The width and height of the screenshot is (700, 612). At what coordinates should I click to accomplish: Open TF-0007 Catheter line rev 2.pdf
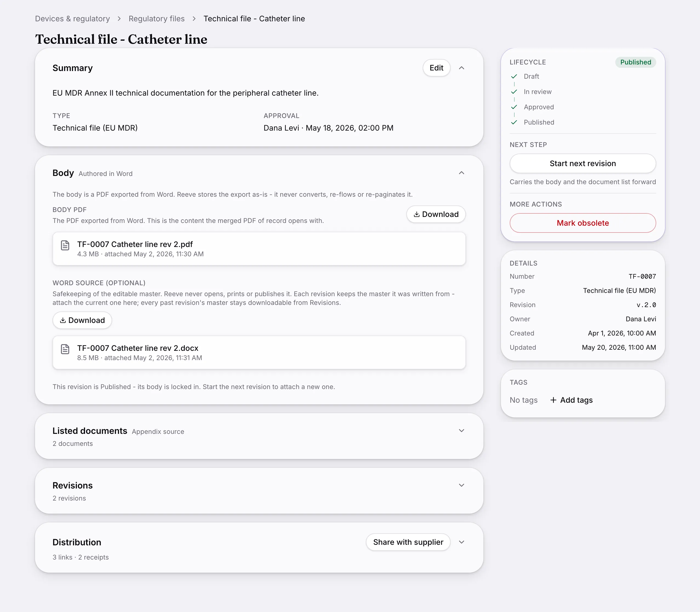click(x=259, y=249)
